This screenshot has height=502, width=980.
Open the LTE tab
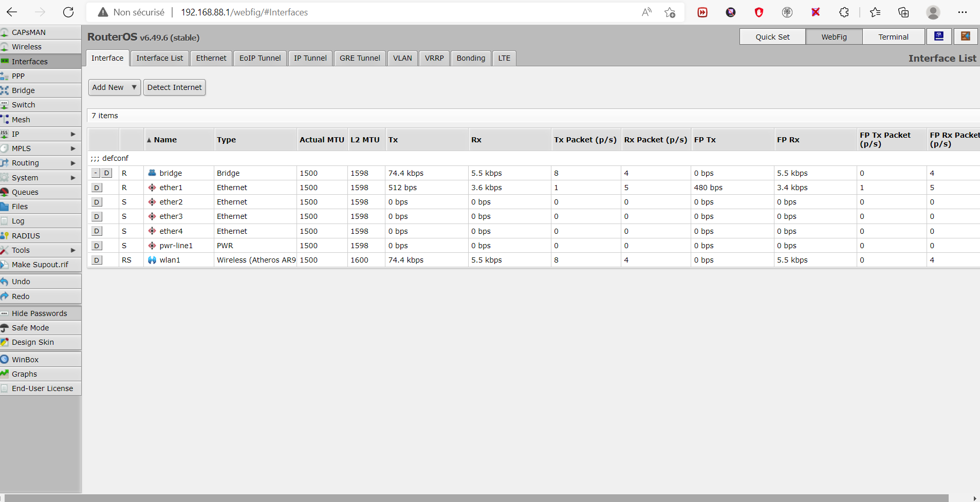[x=504, y=58]
